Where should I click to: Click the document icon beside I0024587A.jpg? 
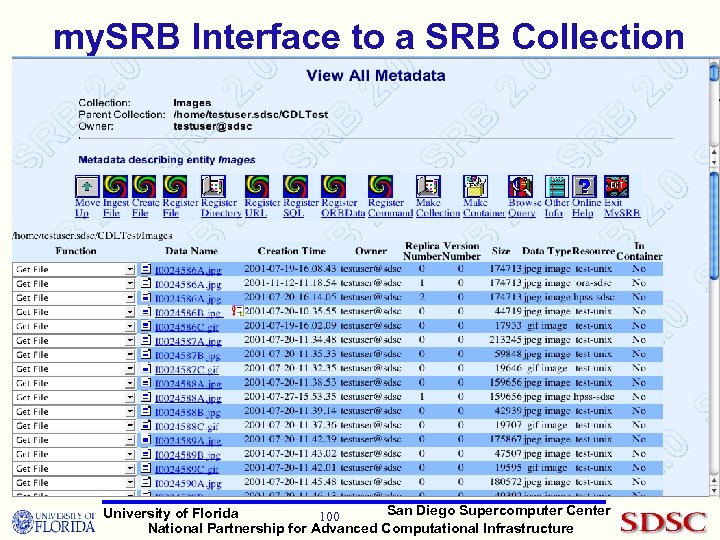[x=146, y=340]
